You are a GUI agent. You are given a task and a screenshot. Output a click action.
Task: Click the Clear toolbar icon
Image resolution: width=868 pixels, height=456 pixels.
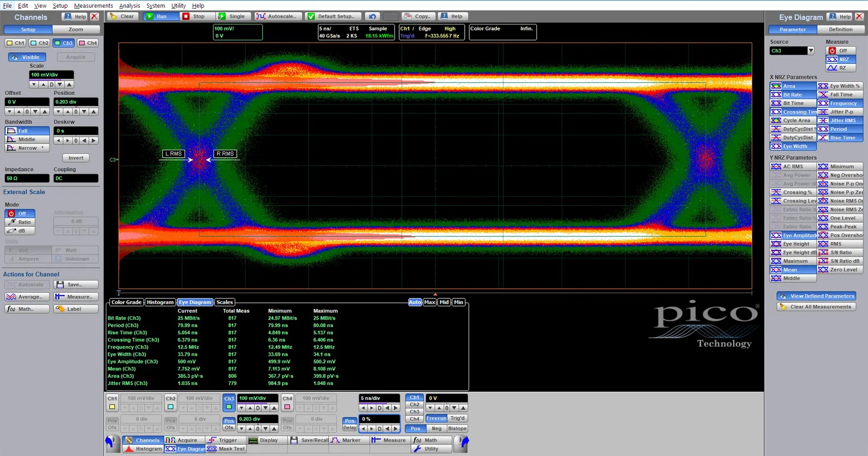click(x=114, y=16)
